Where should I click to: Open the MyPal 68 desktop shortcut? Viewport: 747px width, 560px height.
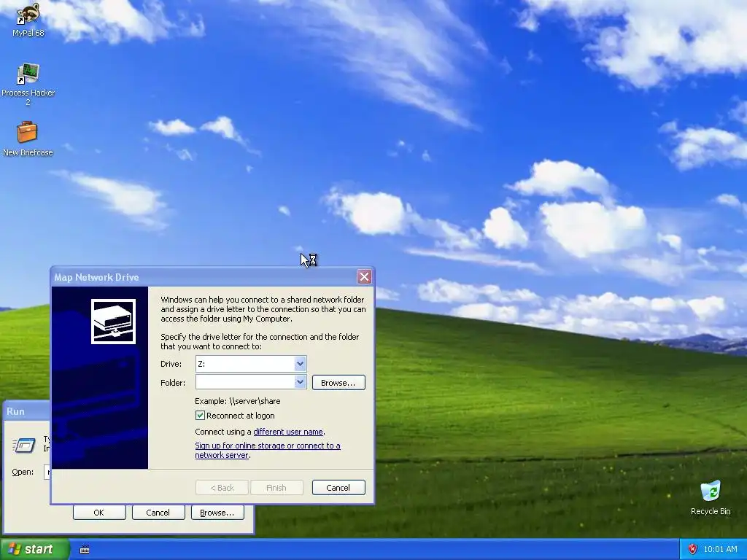[x=28, y=19]
